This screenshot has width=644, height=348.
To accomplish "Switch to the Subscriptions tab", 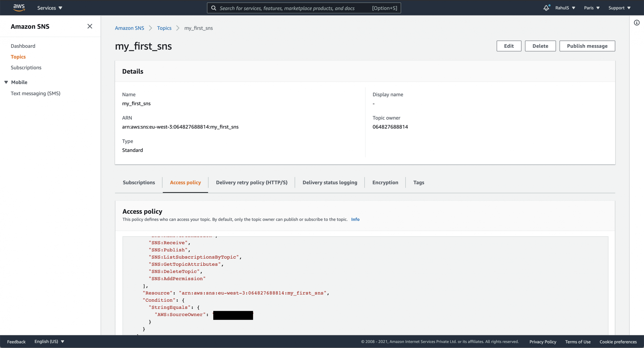I will [x=139, y=182].
